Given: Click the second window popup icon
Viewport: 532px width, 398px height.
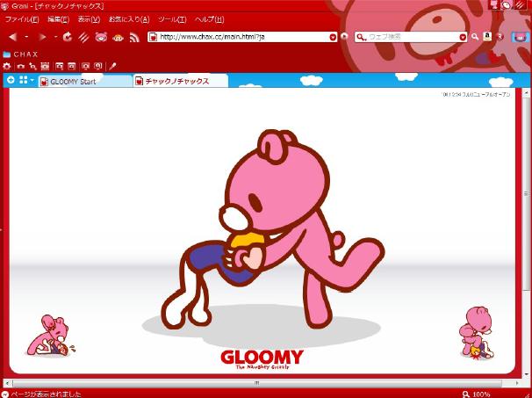Looking at the screenshot, I should [x=72, y=66].
